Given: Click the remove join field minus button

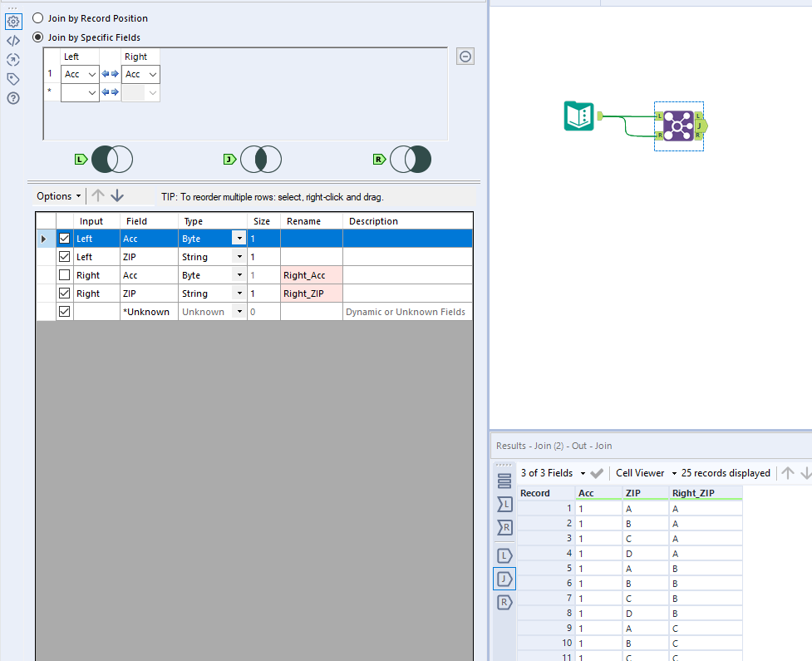Looking at the screenshot, I should pos(465,57).
